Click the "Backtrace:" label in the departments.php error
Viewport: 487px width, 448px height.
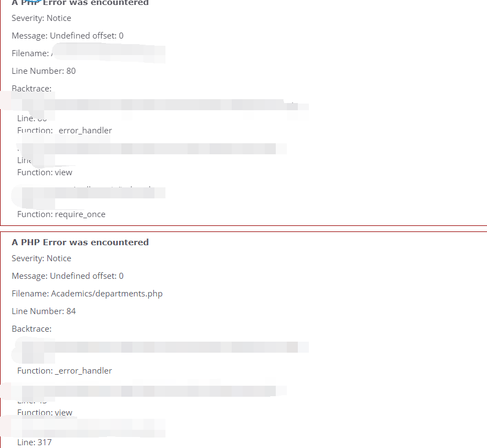31,329
